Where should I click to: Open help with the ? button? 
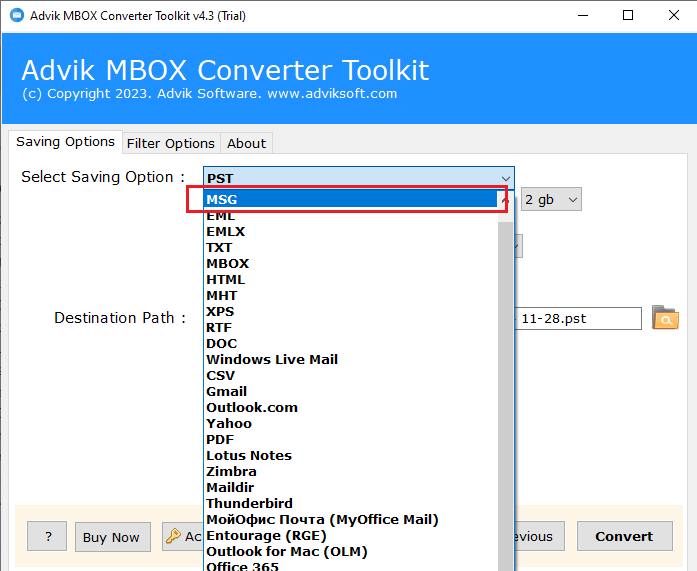point(47,536)
